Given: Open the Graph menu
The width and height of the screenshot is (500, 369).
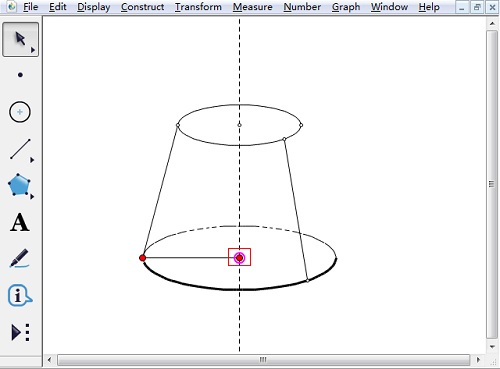Looking at the screenshot, I should pyautogui.click(x=346, y=7).
